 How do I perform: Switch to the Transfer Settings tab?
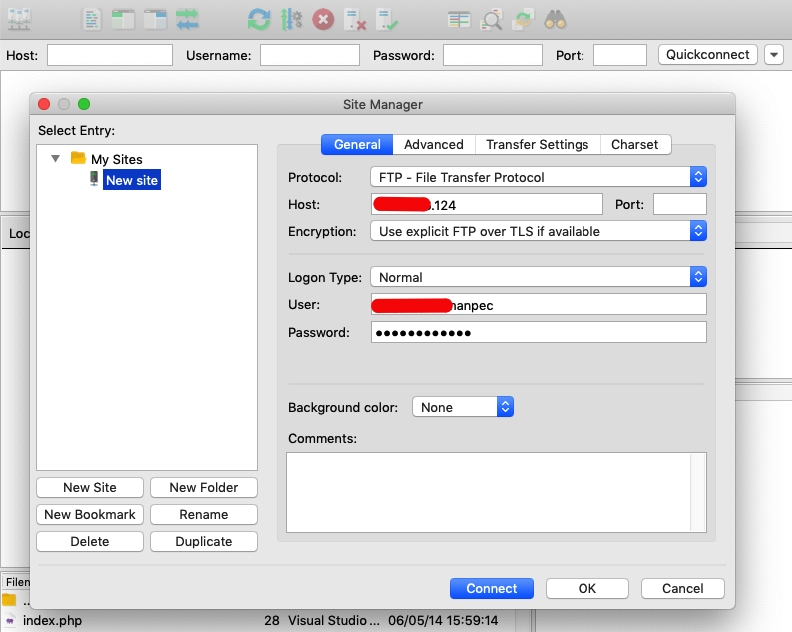point(537,144)
